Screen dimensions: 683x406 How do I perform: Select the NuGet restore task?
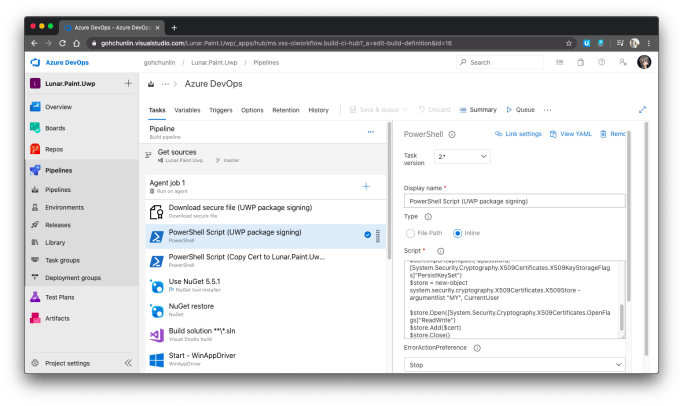(266, 310)
